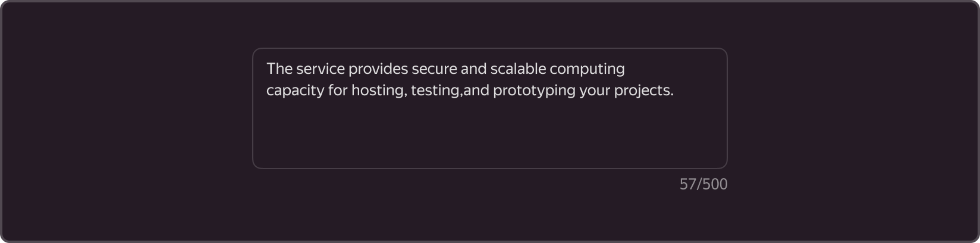Place cursor on the word "scalable"

click(518, 69)
